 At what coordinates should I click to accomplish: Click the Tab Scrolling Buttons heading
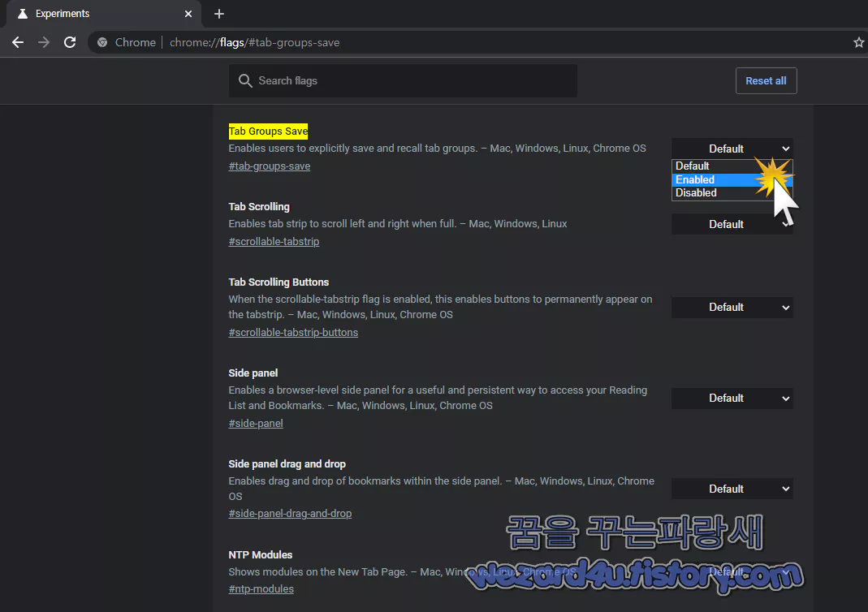click(x=279, y=282)
